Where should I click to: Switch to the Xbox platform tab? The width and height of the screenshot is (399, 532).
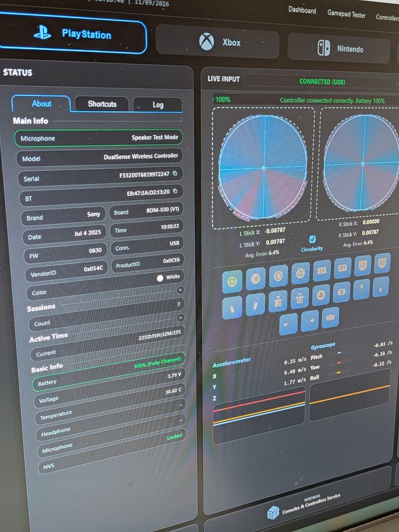(217, 42)
